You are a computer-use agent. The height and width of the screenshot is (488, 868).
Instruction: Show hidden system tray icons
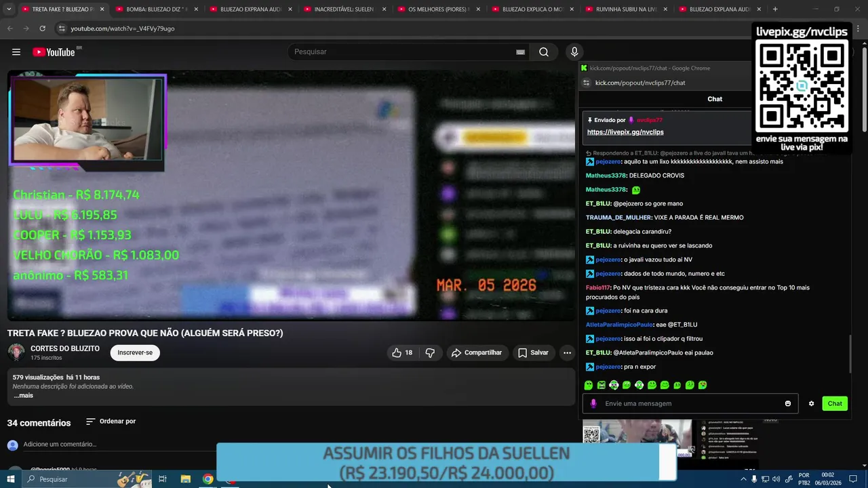[x=743, y=479]
